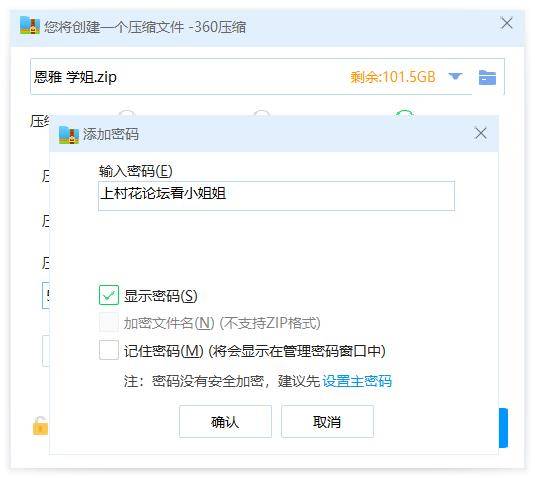
Task: Select the middle compression mode radio option
Action: [x=262, y=114]
